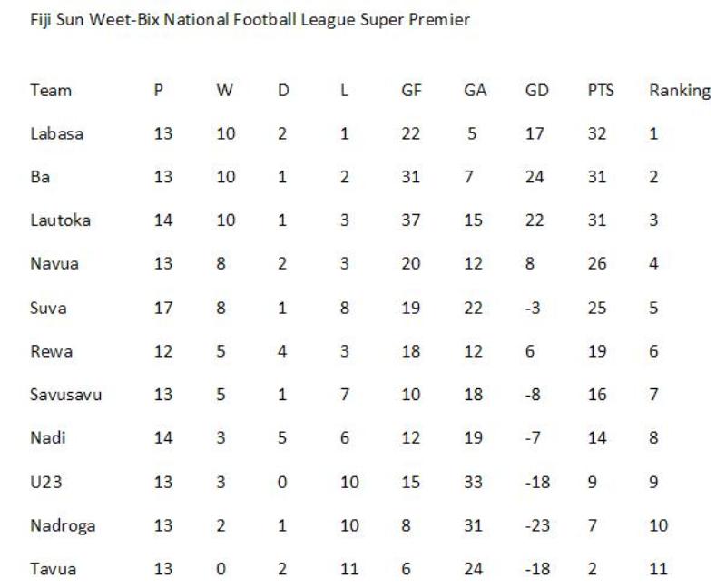
Task: Click the Ba team name
Action: coord(40,177)
